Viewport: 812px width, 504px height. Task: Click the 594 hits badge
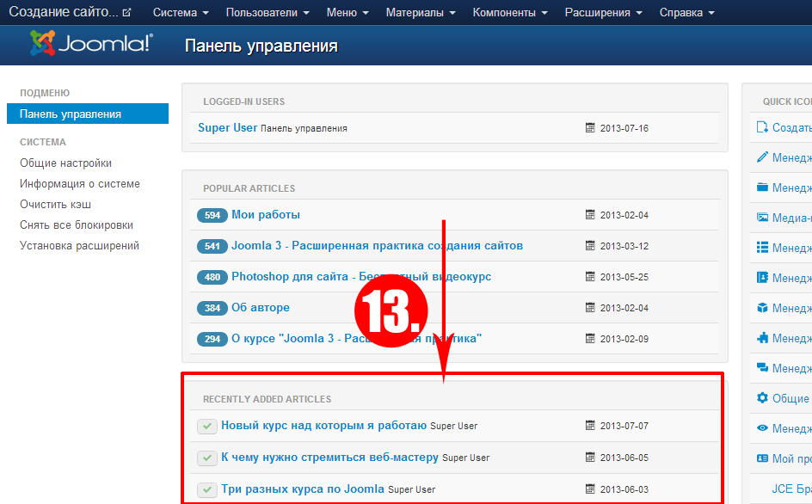click(212, 216)
